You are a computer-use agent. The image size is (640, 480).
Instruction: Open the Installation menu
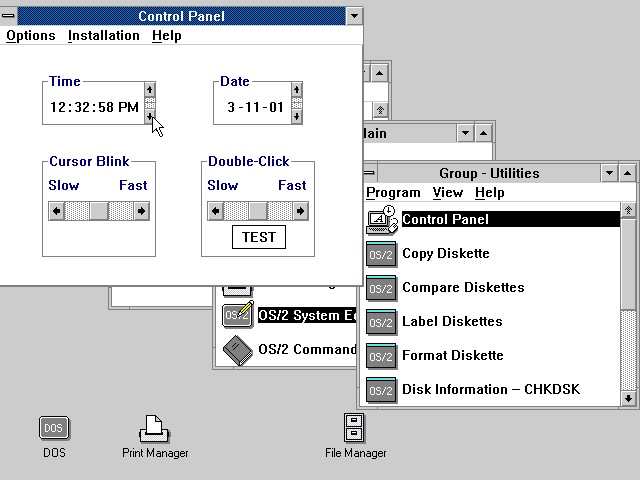(x=104, y=36)
